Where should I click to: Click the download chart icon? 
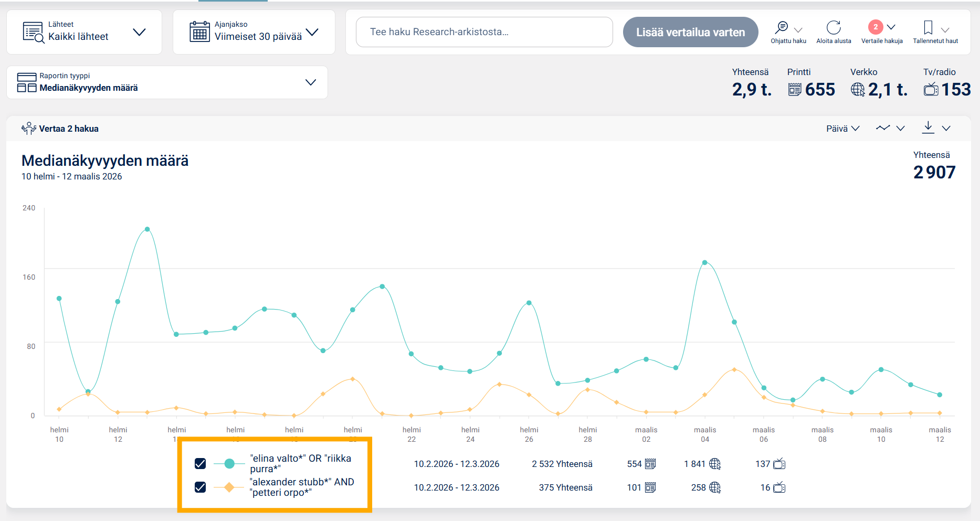tap(928, 127)
